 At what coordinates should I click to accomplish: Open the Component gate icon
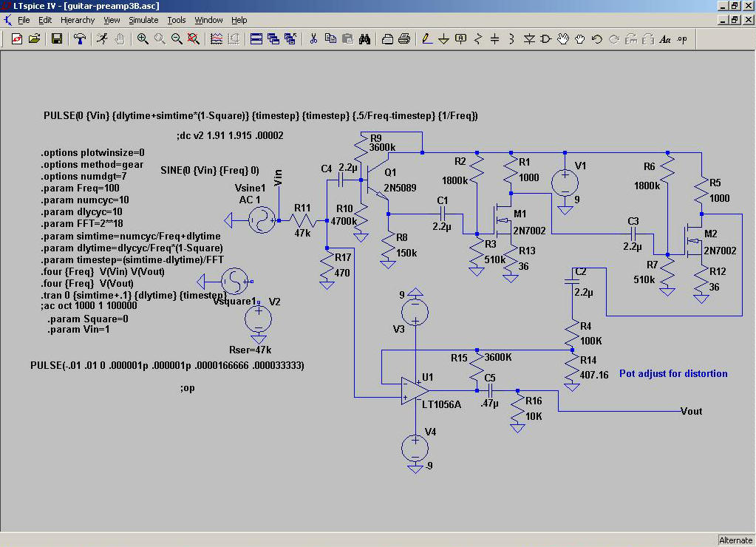[x=546, y=39]
